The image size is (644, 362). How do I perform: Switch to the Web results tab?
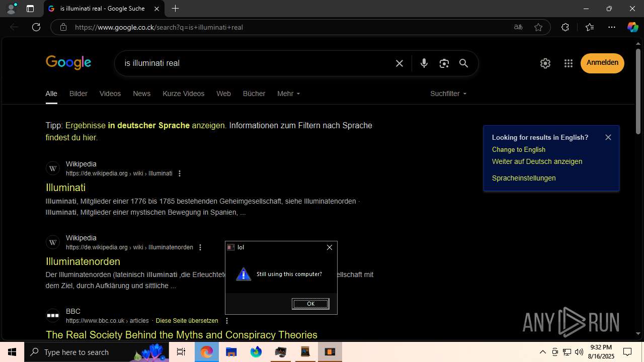click(223, 94)
